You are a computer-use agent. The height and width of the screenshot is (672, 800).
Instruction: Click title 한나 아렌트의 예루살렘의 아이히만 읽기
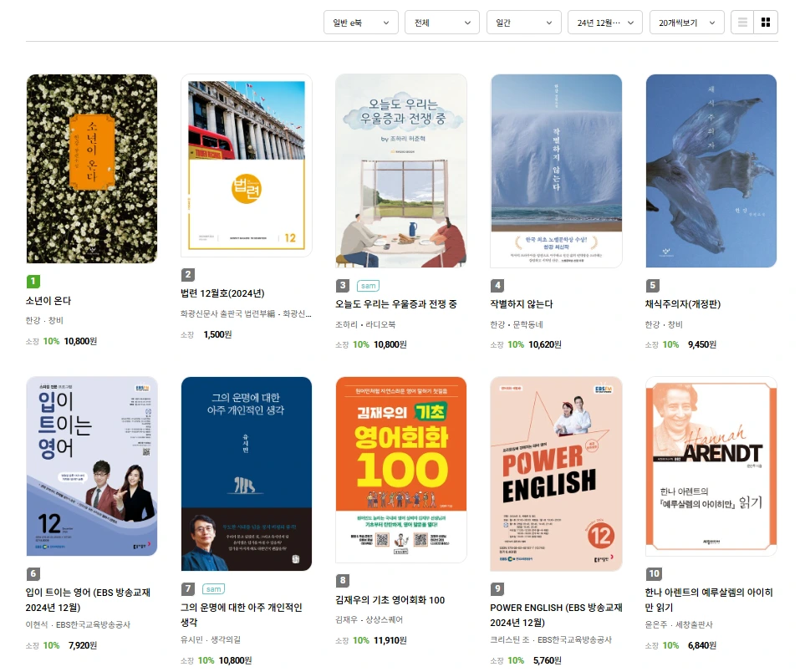point(709,600)
